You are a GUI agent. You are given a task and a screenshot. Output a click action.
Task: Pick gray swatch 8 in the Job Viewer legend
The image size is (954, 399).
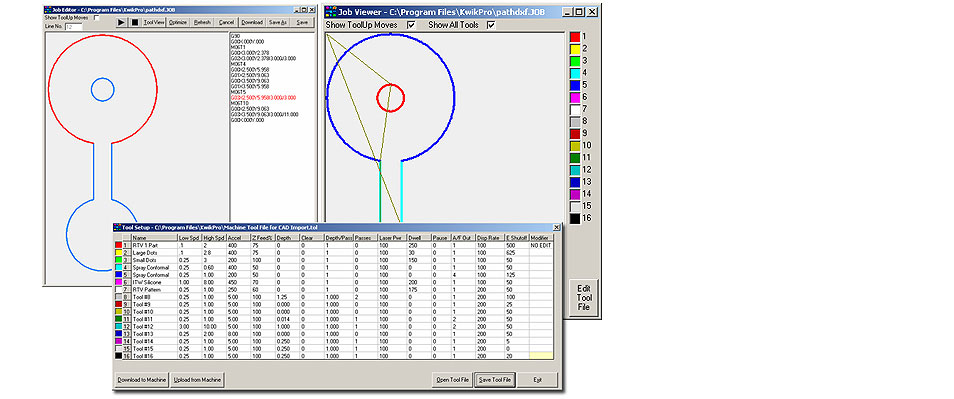[x=574, y=122]
